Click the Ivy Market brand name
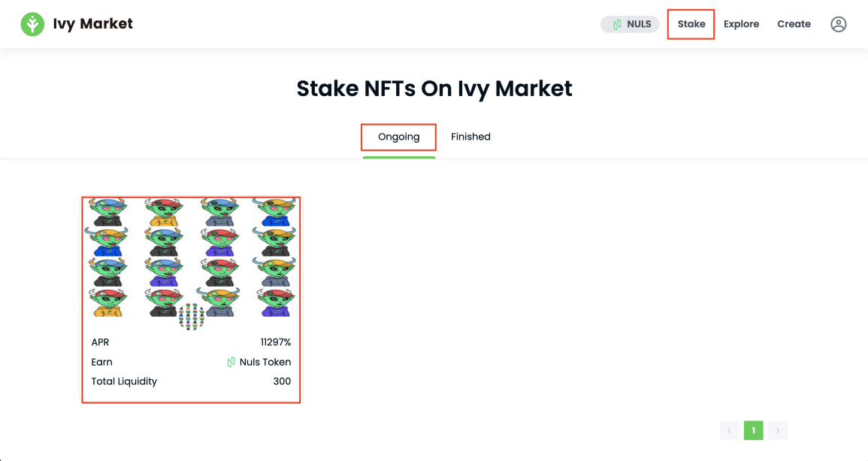The image size is (868, 461). tap(93, 24)
